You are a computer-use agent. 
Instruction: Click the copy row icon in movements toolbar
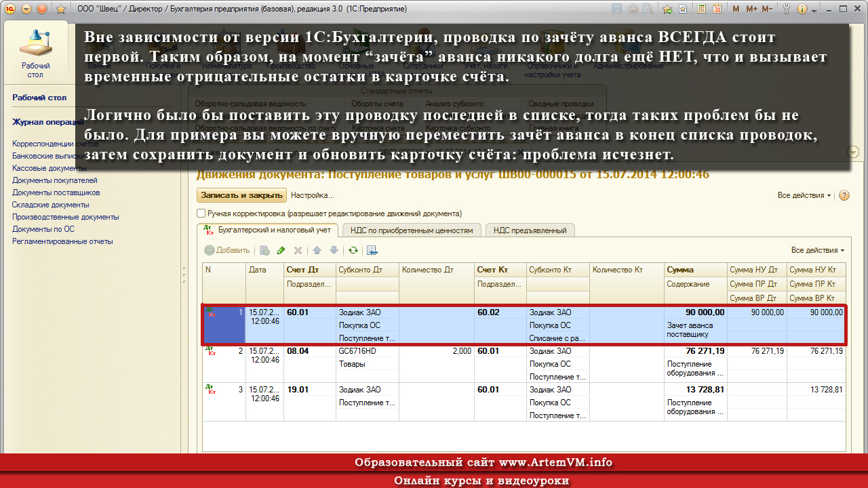264,250
